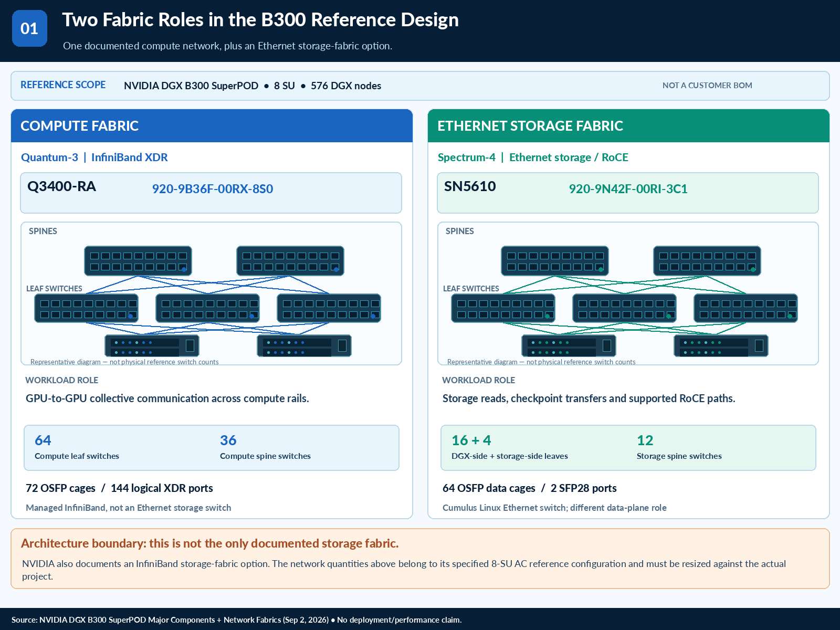The width and height of the screenshot is (840, 630).
Task: Select the right server node in Ethernet Storage diagram
Action: [721, 345]
